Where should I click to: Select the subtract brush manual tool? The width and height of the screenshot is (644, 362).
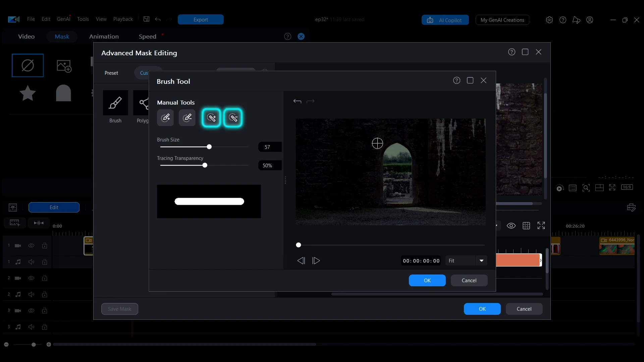pyautogui.click(x=187, y=118)
